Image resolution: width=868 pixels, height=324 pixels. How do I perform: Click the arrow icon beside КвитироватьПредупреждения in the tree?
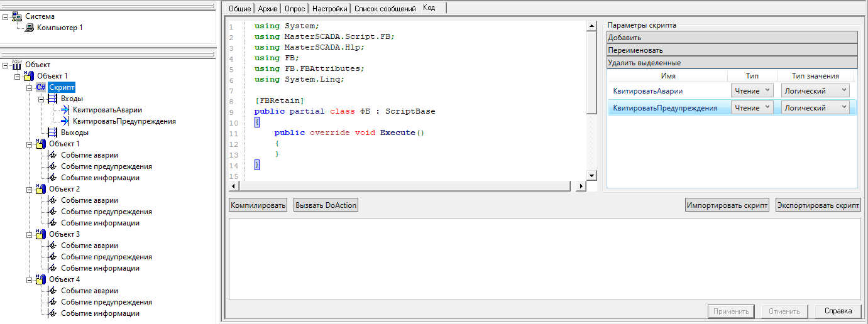[65, 121]
